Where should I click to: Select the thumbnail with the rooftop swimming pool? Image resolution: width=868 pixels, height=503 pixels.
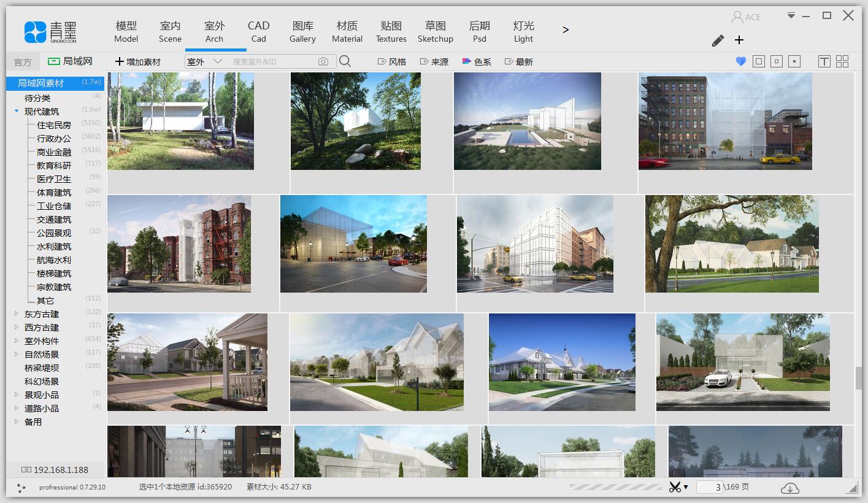[528, 121]
